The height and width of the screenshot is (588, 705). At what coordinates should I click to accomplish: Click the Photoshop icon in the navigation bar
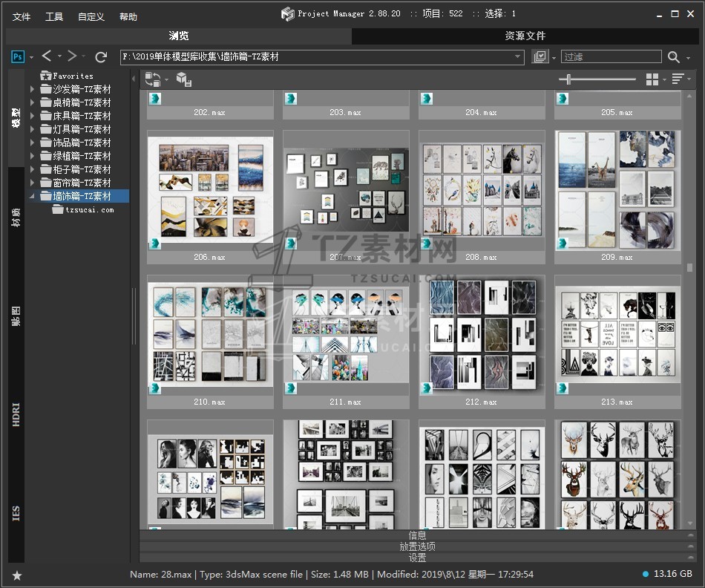[19, 56]
